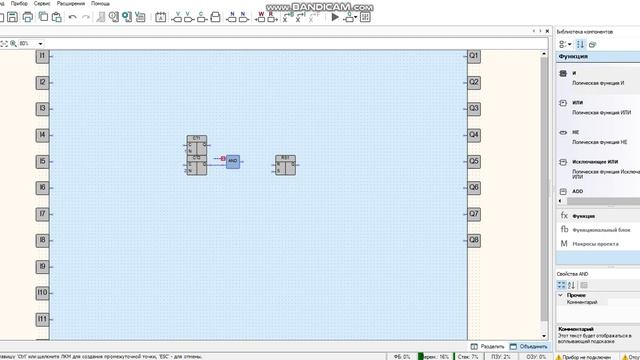Screen dimensions: 640x360
Task: Open the dropdown beside the Q block icon
Action: pos(356,18)
